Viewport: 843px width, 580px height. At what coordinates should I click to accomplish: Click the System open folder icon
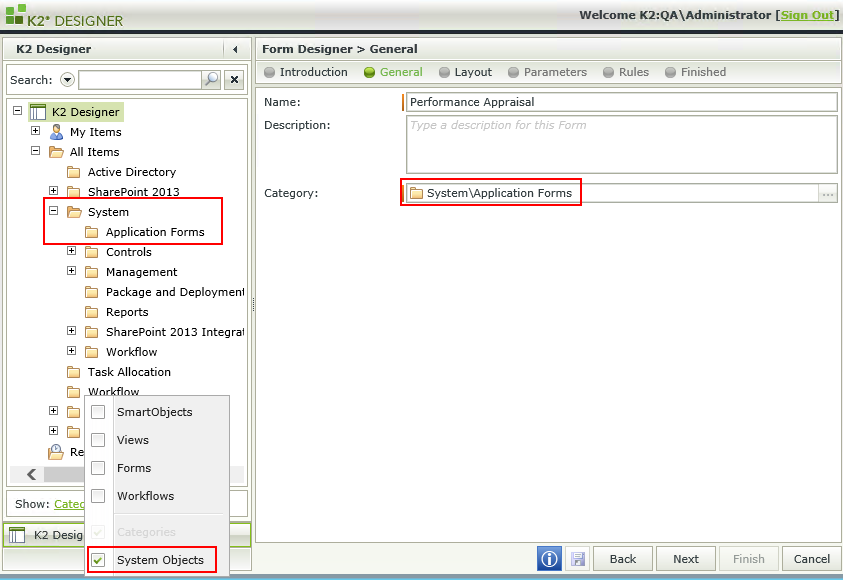pyautogui.click(x=74, y=212)
